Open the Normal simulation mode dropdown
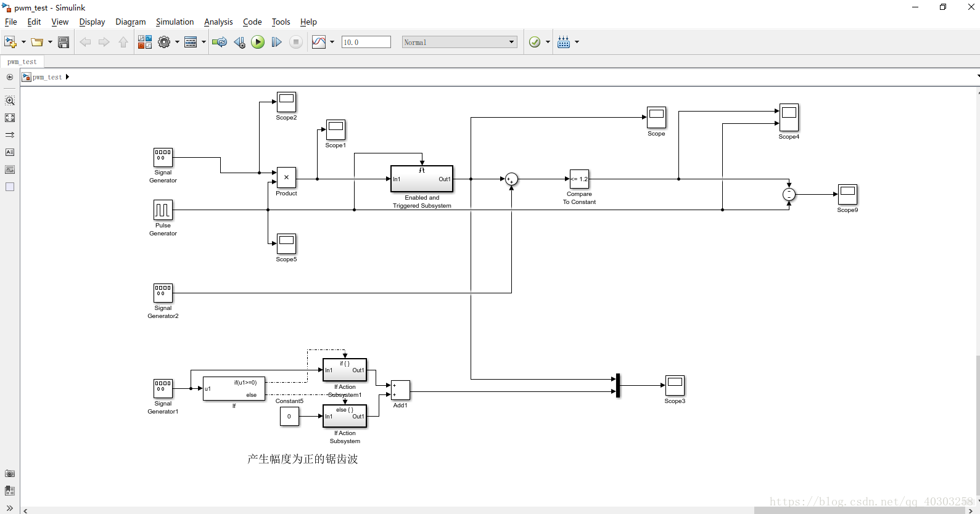The width and height of the screenshot is (980, 514). [459, 42]
